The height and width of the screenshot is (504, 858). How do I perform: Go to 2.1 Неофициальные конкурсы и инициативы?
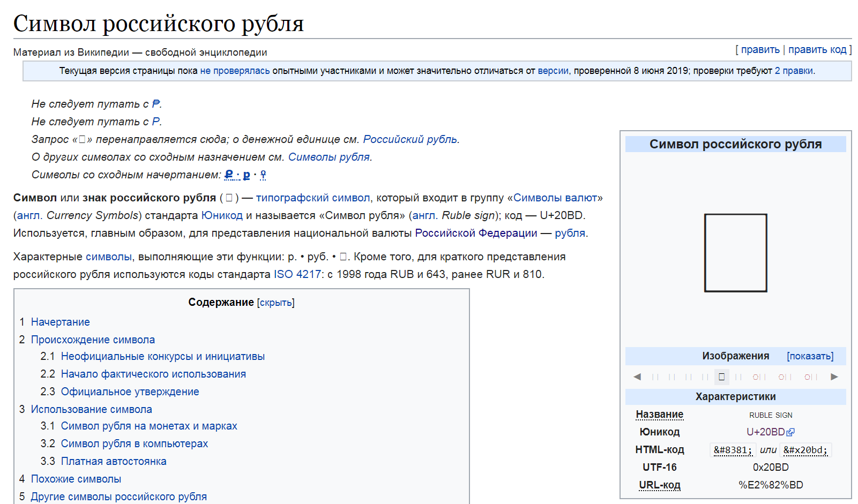pyautogui.click(x=163, y=356)
